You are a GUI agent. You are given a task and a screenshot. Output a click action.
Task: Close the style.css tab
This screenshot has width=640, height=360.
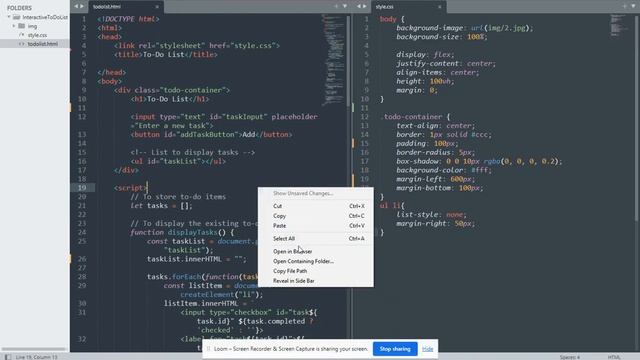[440, 7]
